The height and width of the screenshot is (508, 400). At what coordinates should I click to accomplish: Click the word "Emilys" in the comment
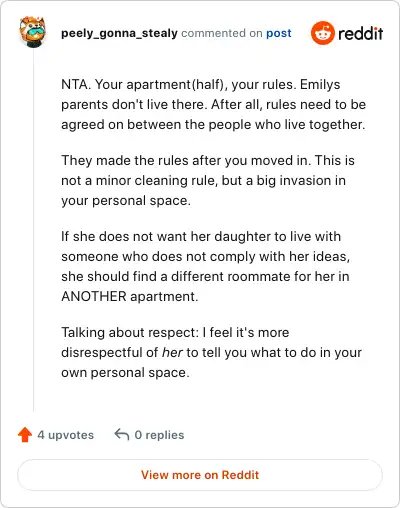point(320,85)
